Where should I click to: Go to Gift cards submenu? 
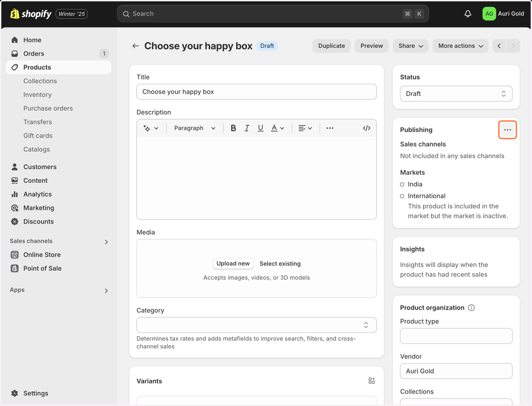click(x=38, y=136)
